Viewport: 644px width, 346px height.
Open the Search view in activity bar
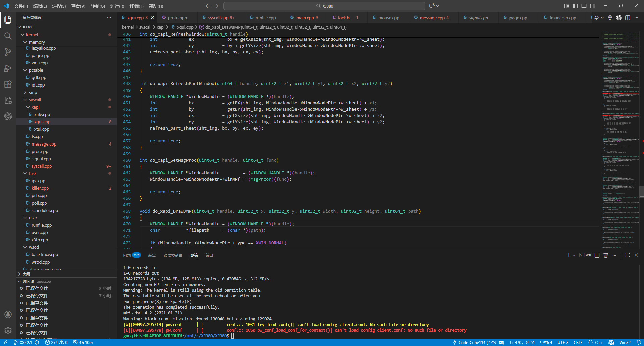point(8,36)
